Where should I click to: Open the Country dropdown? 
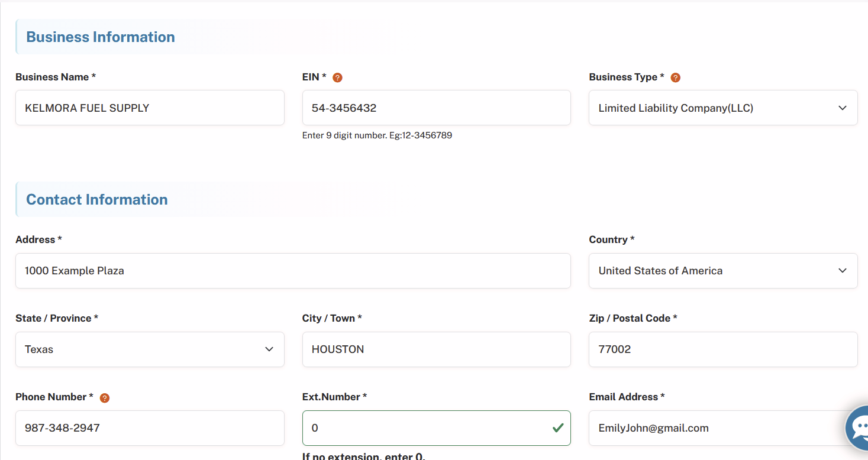(723, 271)
